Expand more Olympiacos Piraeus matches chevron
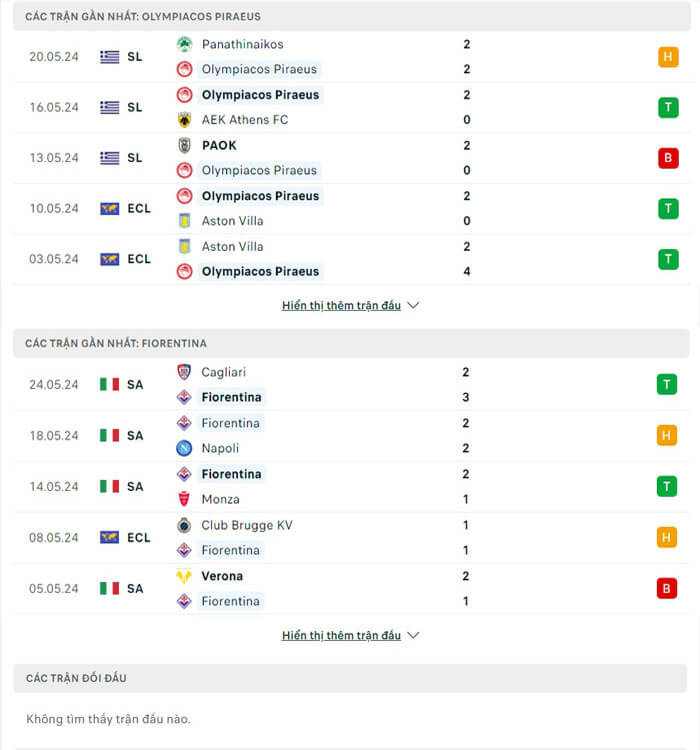Screen dimensions: 700x750 point(413,305)
